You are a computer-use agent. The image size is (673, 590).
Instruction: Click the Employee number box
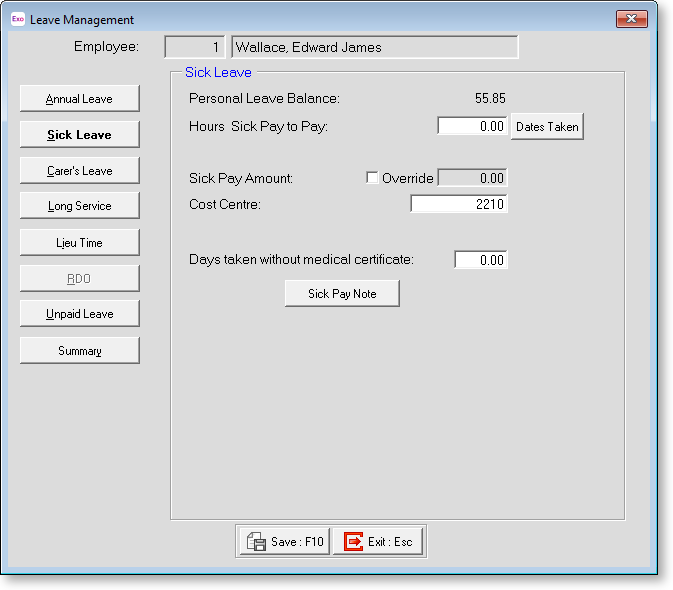coord(194,47)
